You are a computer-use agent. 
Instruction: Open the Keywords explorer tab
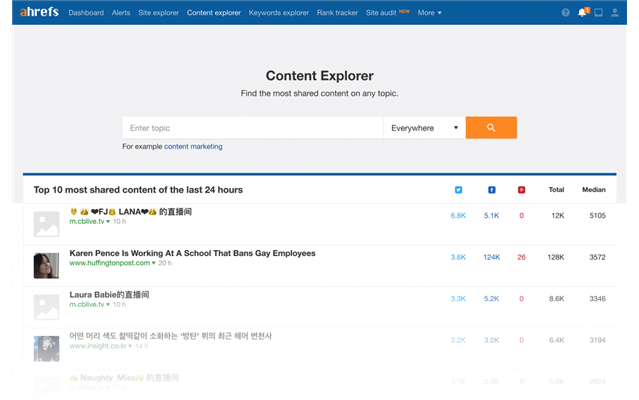pyautogui.click(x=278, y=13)
